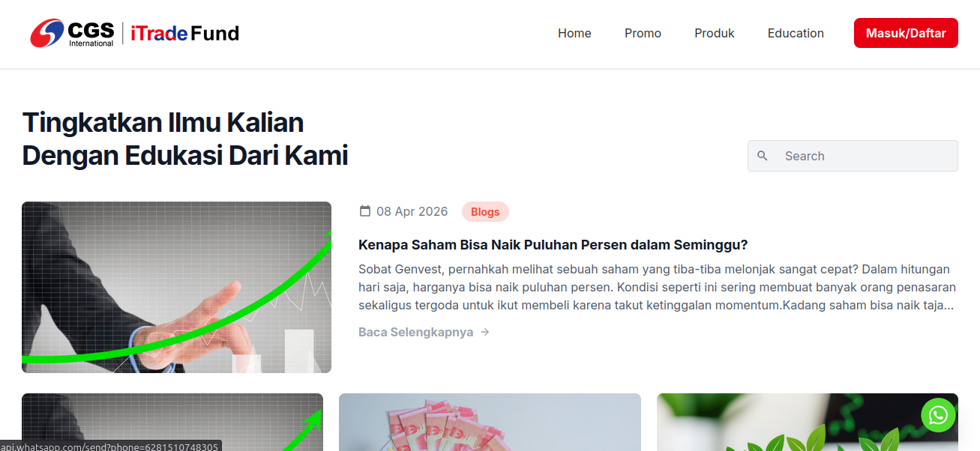980x451 pixels.
Task: Open the Produk navigation item
Action: tap(715, 33)
